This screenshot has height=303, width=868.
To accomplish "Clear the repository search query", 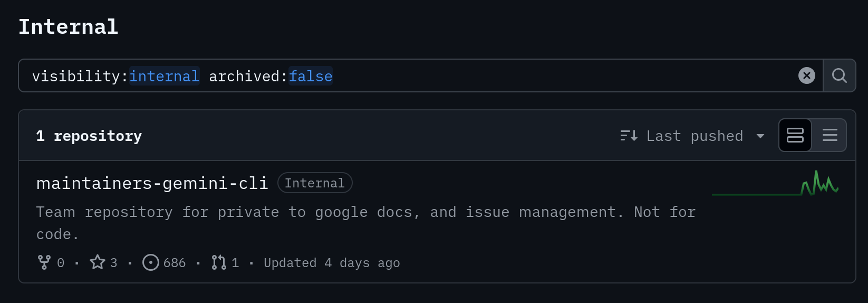I will tap(806, 76).
